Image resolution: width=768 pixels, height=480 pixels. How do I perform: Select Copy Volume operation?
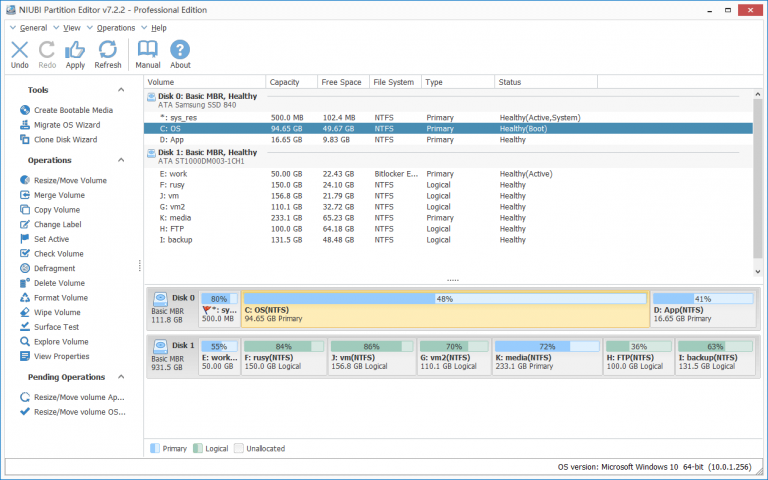click(50, 210)
